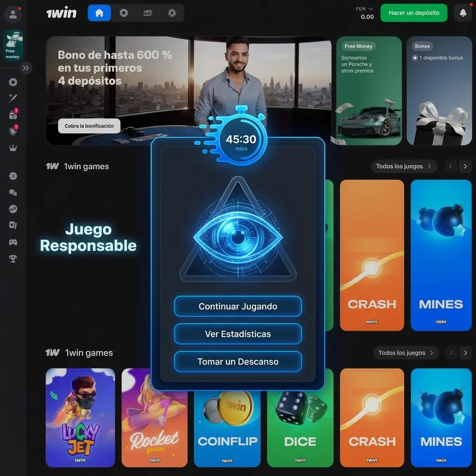Open the trophy icon in sidebar
The width and height of the screenshot is (476, 476).
point(13,258)
